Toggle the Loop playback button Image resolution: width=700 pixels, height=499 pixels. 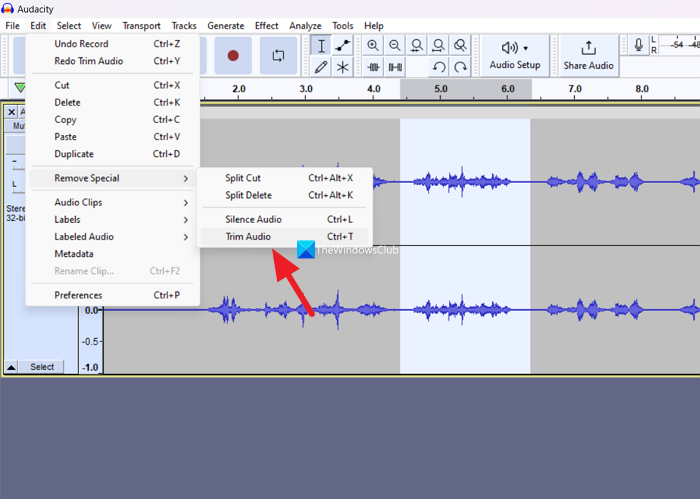coord(278,56)
